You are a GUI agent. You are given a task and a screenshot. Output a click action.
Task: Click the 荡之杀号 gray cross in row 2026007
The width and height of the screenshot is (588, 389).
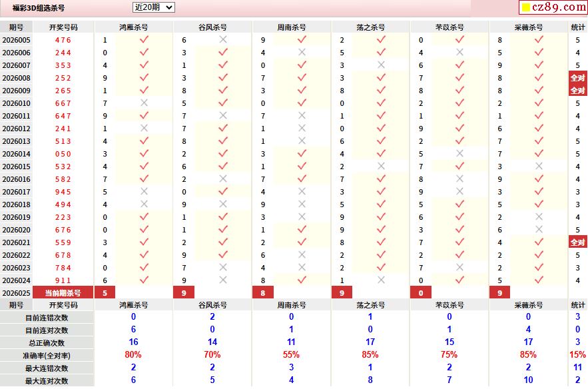point(381,65)
